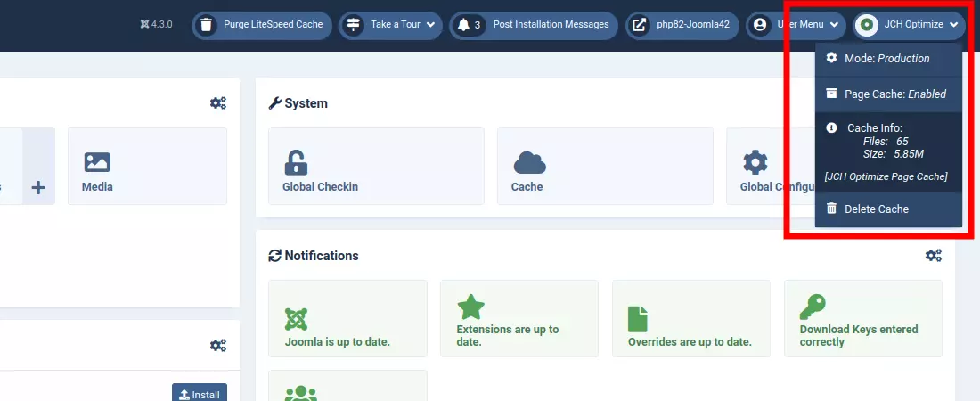
Task: Click the JCH Optimize green circle icon
Action: (x=866, y=25)
